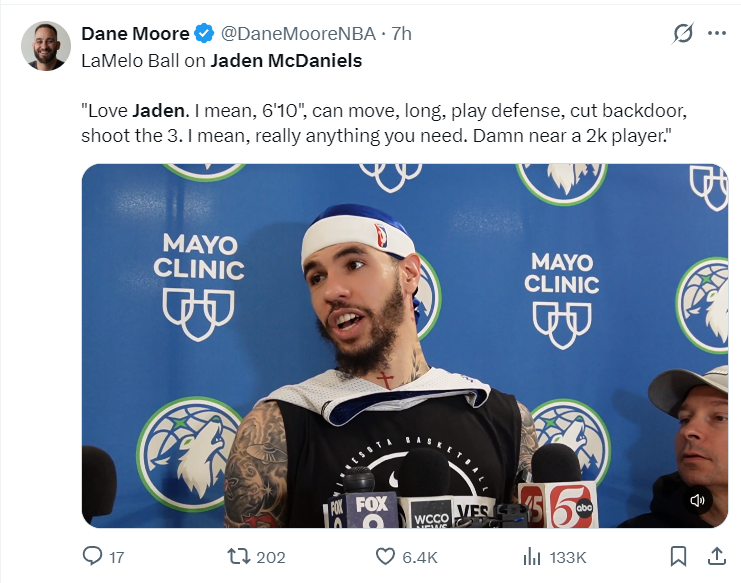The image size is (741, 583).
Task: Like the tweet with heart icon
Action: (385, 557)
